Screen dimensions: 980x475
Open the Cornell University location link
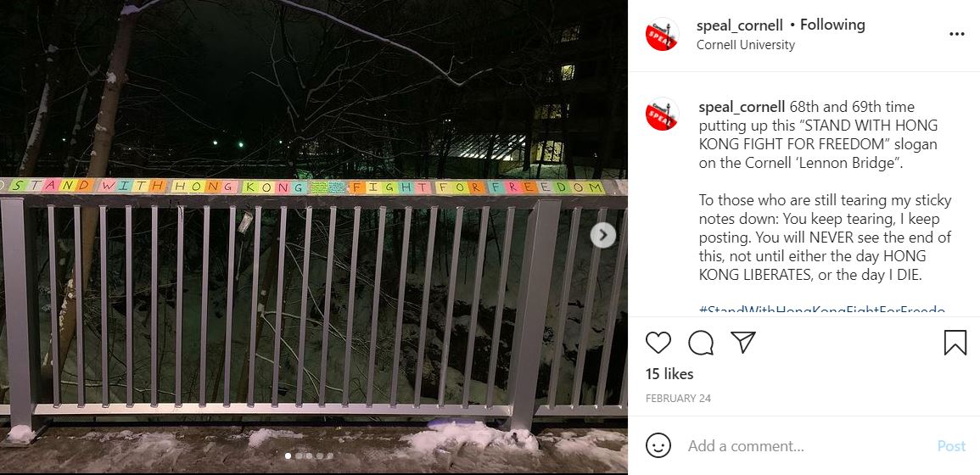746,45
